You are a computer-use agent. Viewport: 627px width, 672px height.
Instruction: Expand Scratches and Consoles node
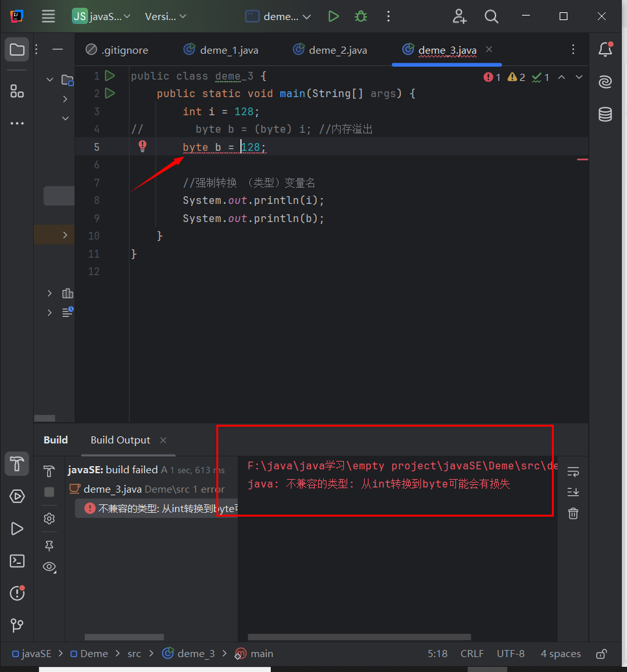(49, 313)
